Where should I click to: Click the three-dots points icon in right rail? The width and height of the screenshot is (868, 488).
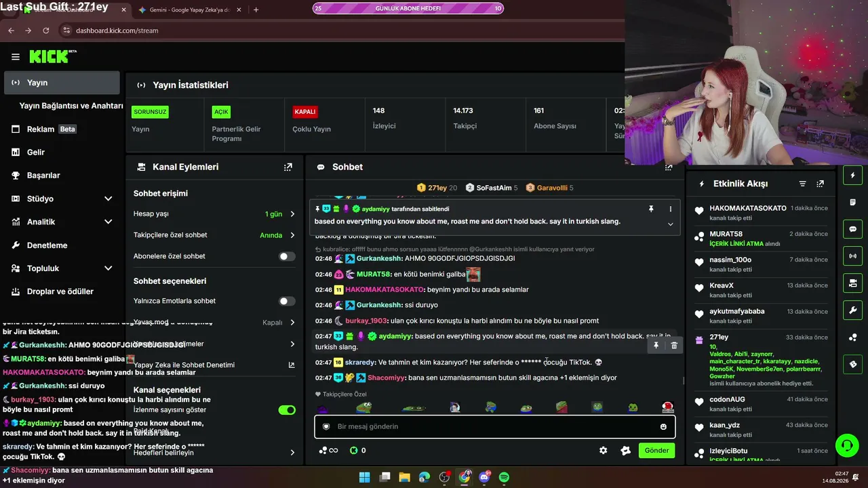pyautogui.click(x=852, y=338)
